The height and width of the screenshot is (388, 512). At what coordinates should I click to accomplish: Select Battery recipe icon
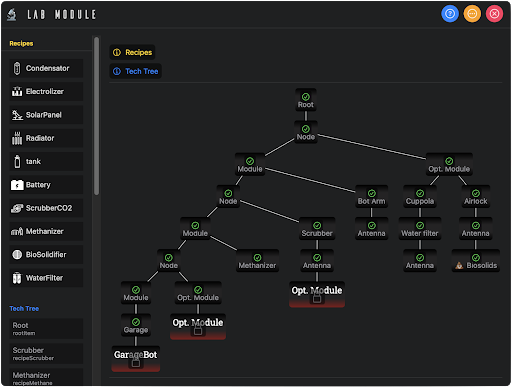pos(17,185)
